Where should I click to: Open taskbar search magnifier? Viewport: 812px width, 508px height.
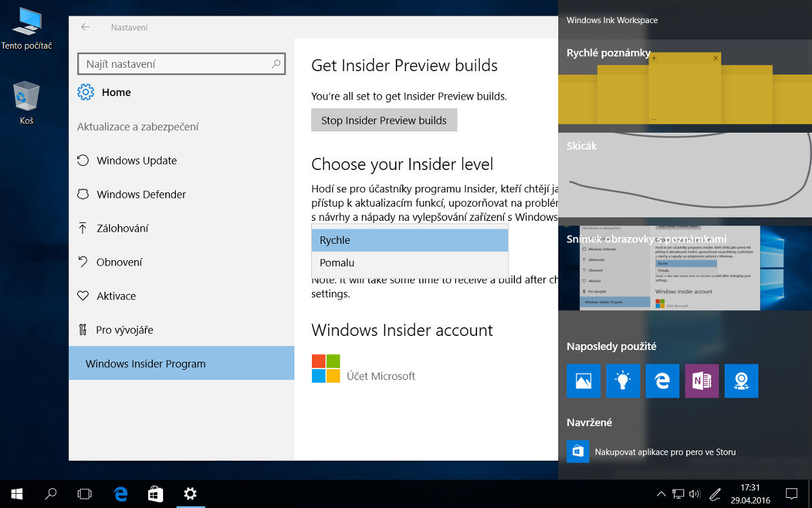(51, 494)
